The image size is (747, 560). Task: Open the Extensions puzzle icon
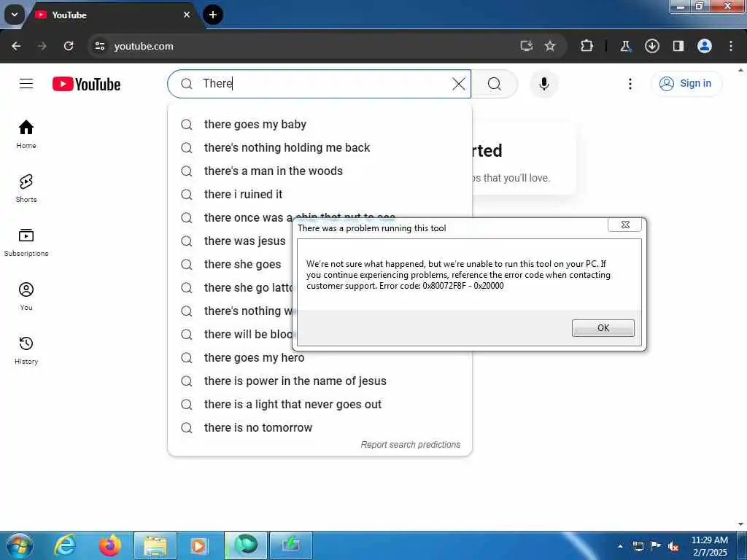coord(587,46)
